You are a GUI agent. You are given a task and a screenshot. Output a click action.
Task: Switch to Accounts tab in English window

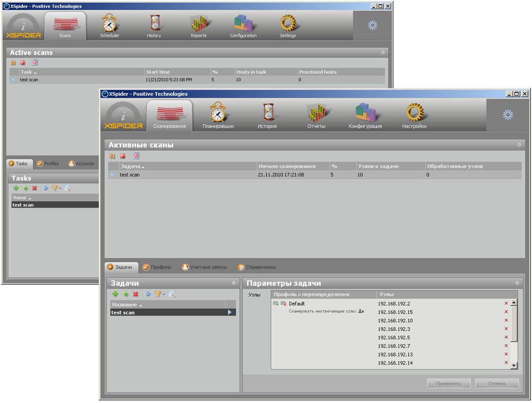tap(81, 164)
